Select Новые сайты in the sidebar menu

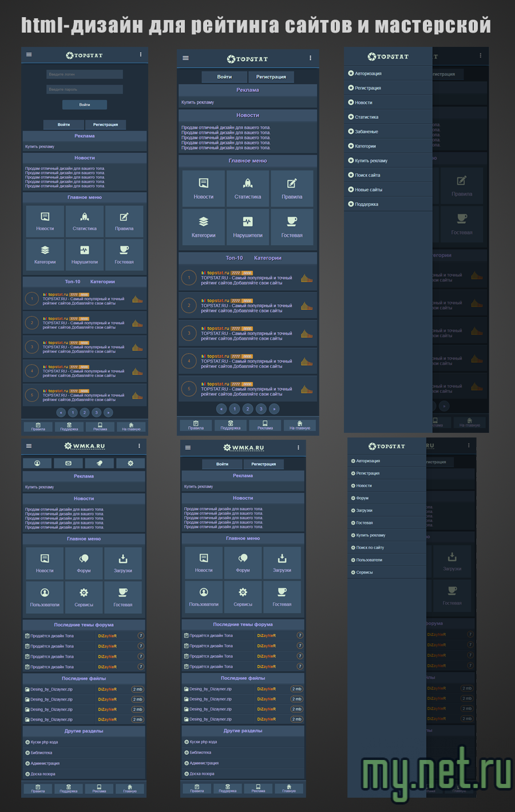369,190
